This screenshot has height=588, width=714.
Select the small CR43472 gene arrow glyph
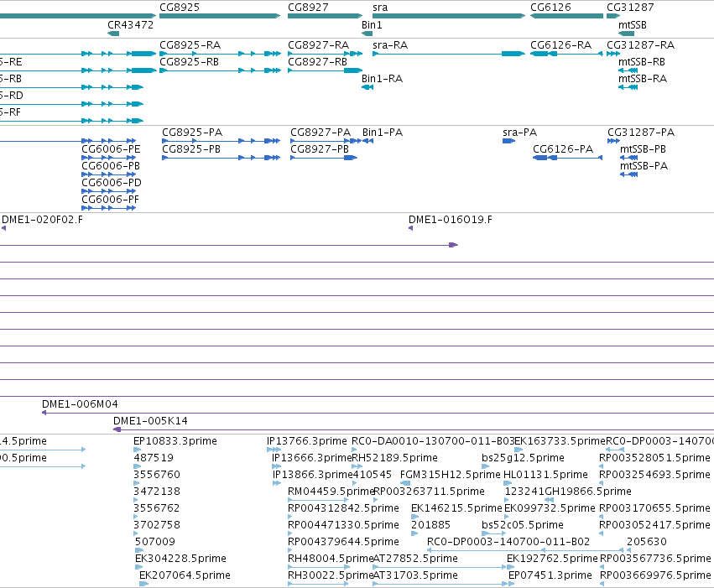coord(113,34)
